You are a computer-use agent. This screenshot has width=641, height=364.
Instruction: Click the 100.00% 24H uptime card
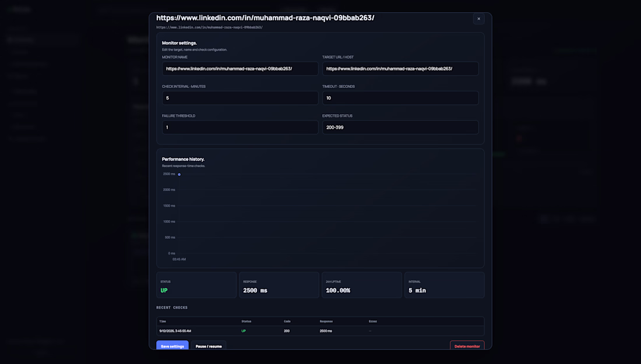[x=361, y=285]
